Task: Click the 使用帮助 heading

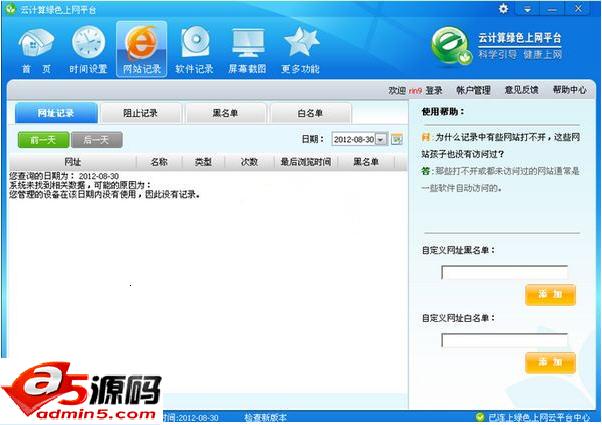Action: coord(443,112)
